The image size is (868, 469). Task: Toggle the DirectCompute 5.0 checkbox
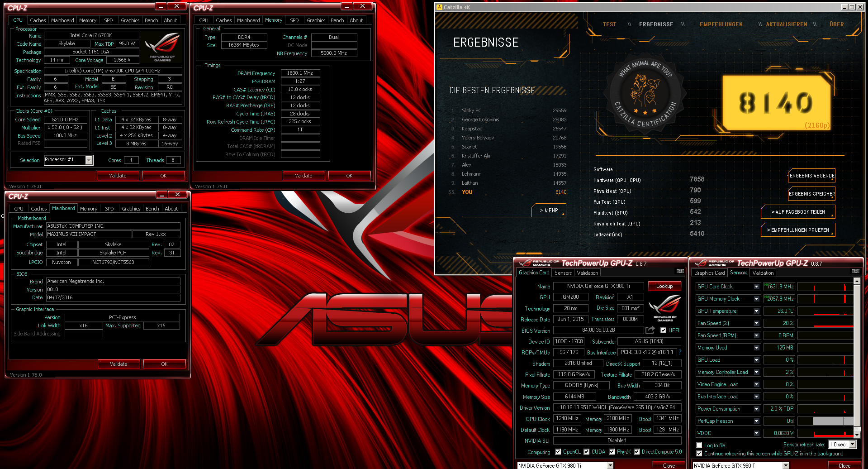point(637,452)
